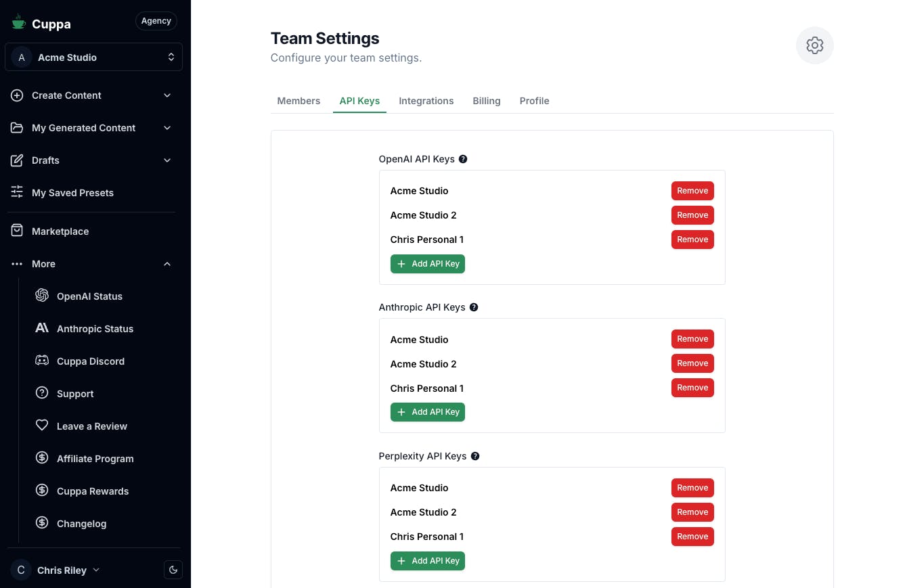Viewport: 907px width, 588px height.
Task: Click the Perplexity API Keys help icon
Action: 475,456
